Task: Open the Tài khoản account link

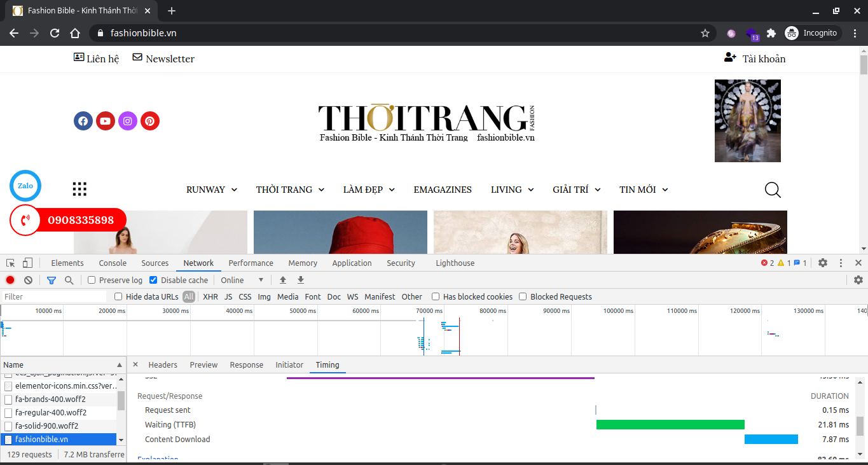Action: pyautogui.click(x=755, y=59)
